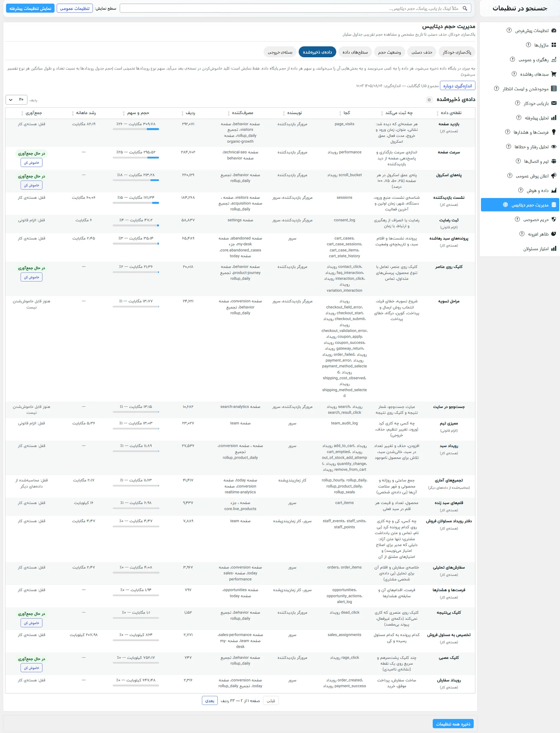Click the people icon for تیم و اتصال‌ها
560x733 pixels.
[554, 162]
